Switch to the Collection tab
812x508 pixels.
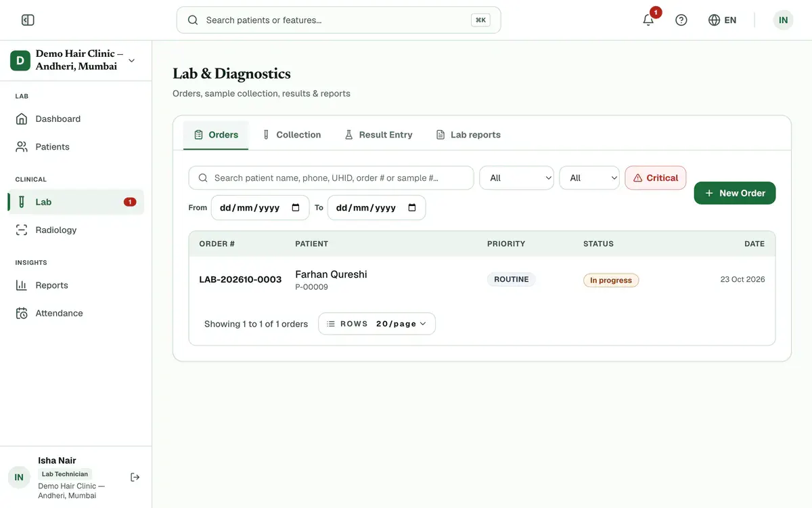(292, 135)
